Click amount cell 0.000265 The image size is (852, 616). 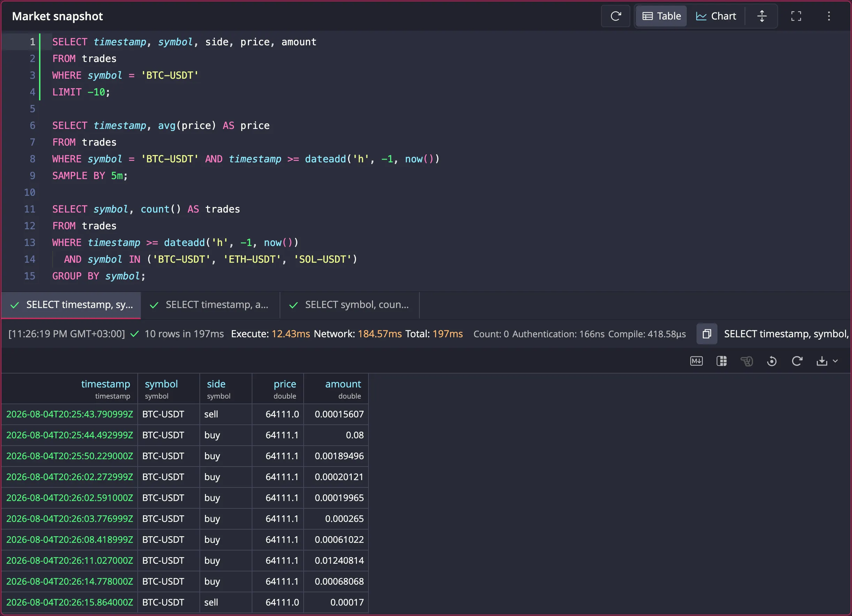point(336,519)
